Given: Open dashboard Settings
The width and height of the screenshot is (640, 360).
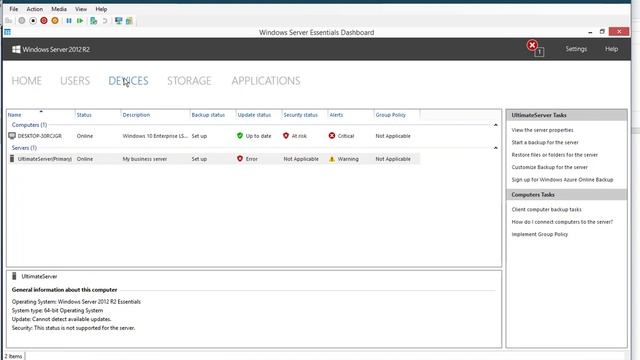Looking at the screenshot, I should 576,49.
